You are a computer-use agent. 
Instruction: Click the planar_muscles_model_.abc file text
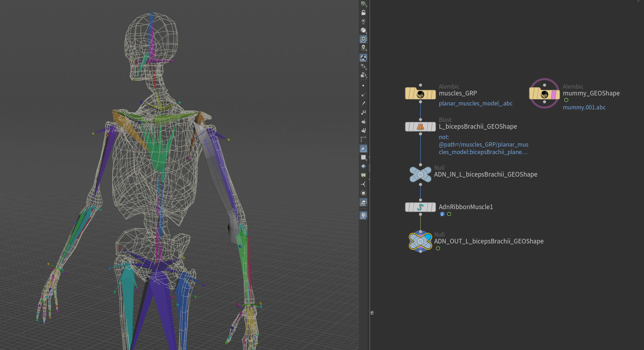[475, 103]
